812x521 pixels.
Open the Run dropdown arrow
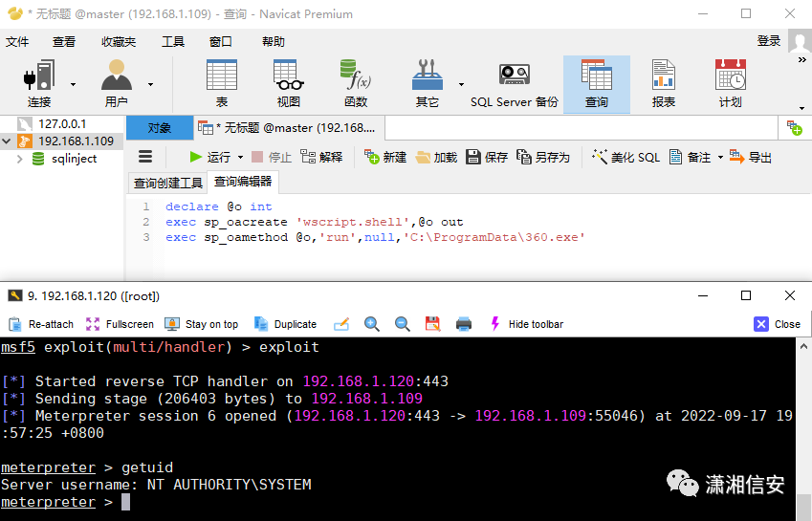coord(240,158)
